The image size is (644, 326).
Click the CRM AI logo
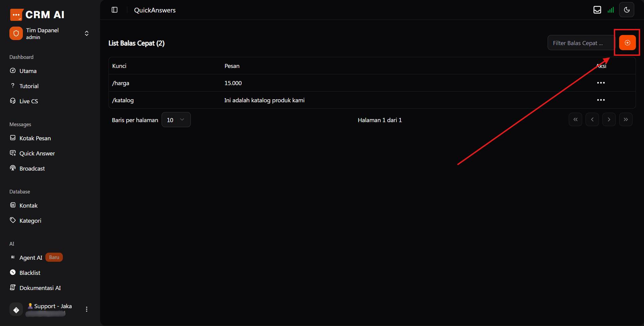(x=37, y=14)
